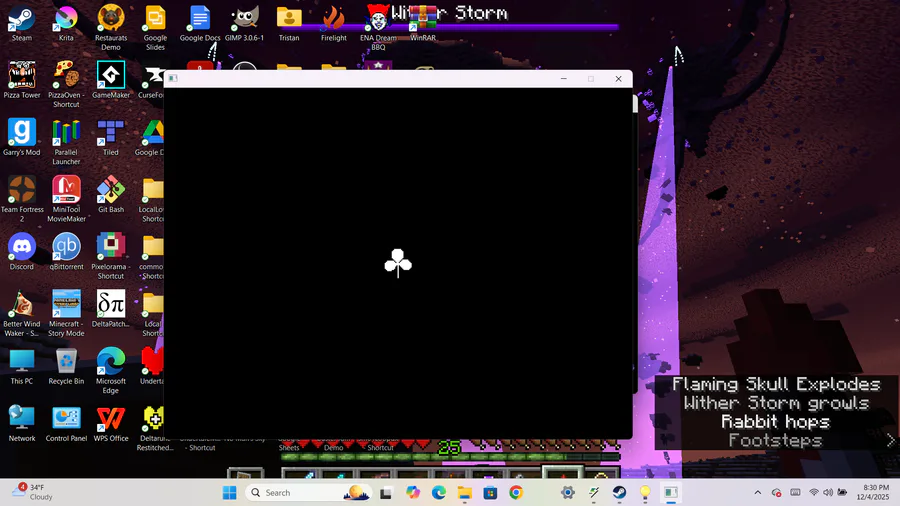
Task: Open the Google Docs desktop icon
Action: (x=200, y=24)
